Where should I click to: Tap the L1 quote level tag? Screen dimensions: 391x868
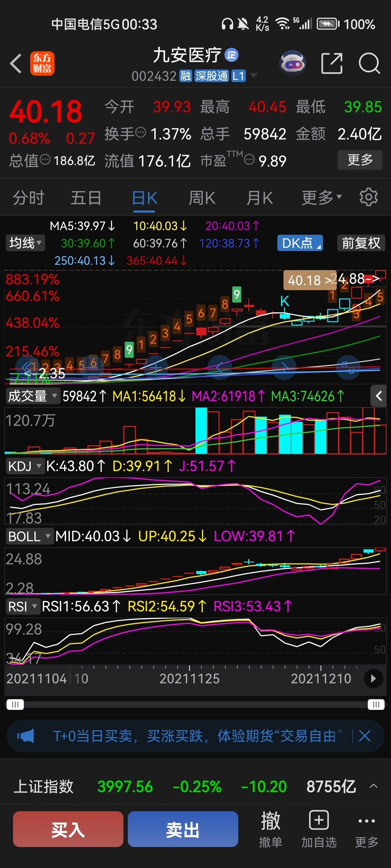coord(238,76)
